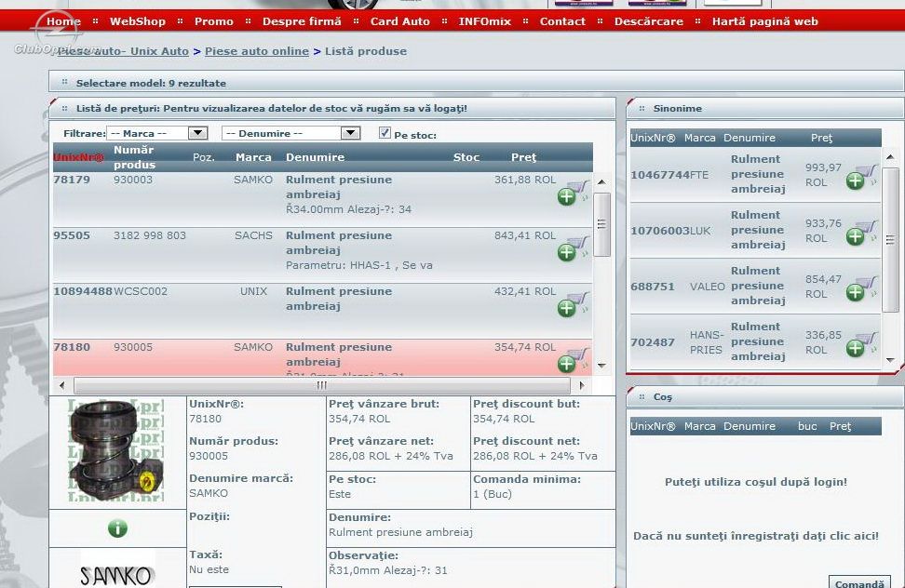
Task: Select highlighted row 78180
Action: [x=323, y=358]
